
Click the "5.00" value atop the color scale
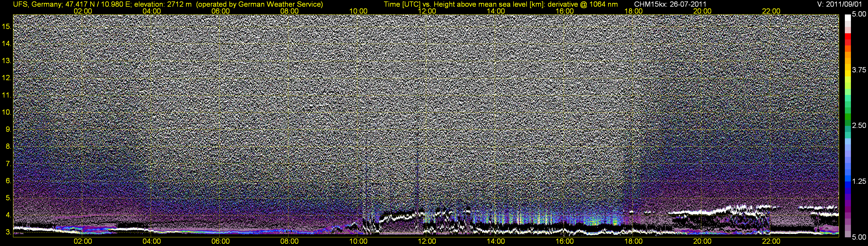tap(859, 14)
